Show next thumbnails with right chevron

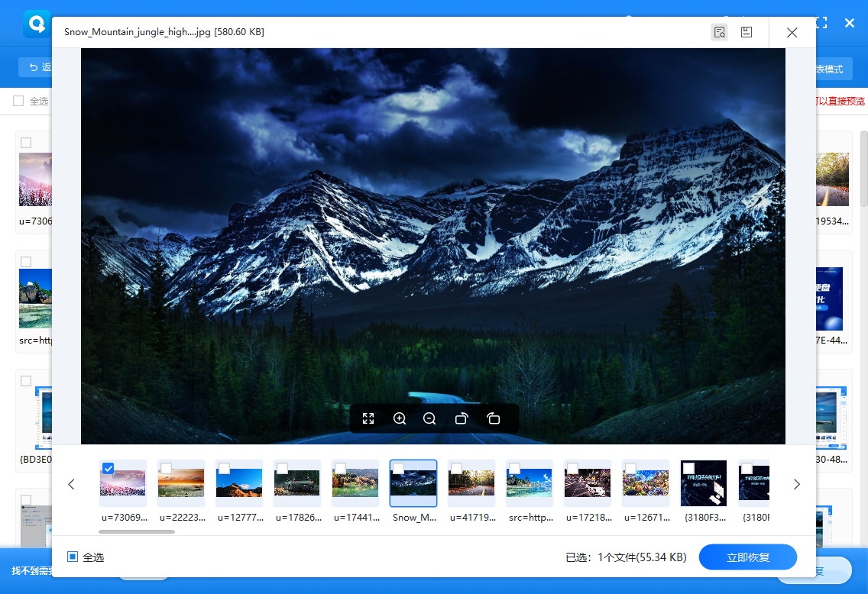[x=797, y=485]
